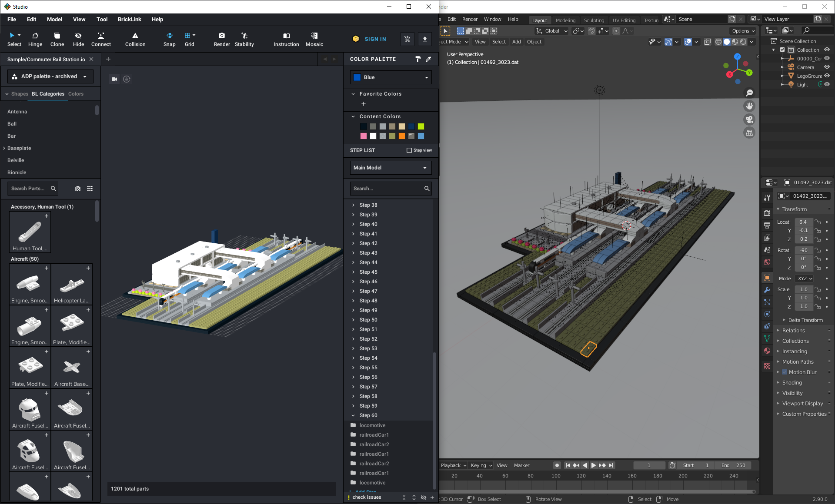
Task: Click Add Favorite Color button
Action: [x=364, y=104]
